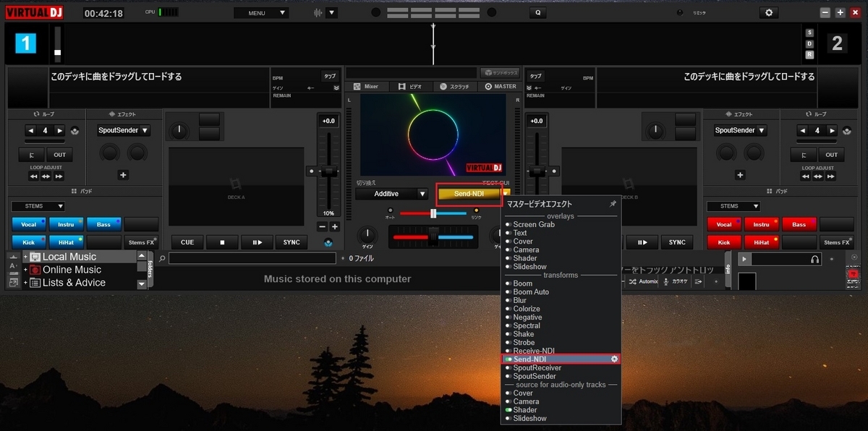
Task: Switch to the Mixer tab
Action: pos(366,87)
